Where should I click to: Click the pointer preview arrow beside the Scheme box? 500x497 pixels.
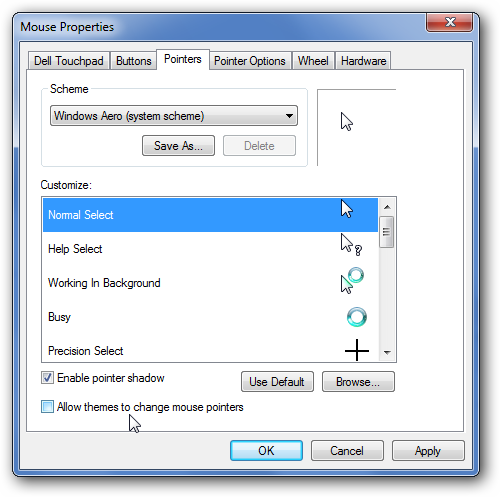(x=347, y=122)
